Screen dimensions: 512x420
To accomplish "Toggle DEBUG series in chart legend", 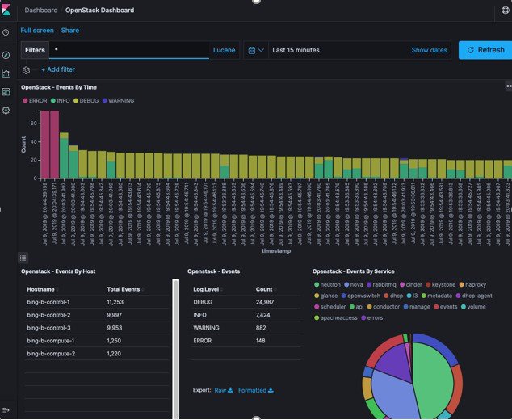I will [x=86, y=101].
